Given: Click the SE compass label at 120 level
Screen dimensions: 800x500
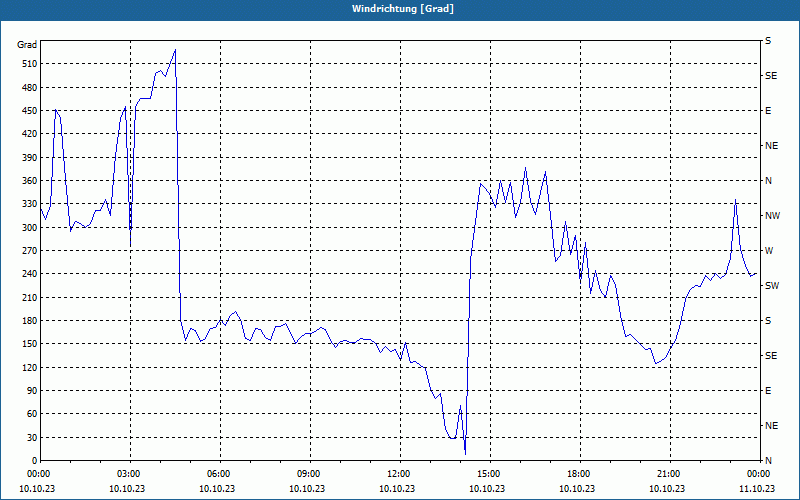Looking at the screenshot, I should (771, 356).
